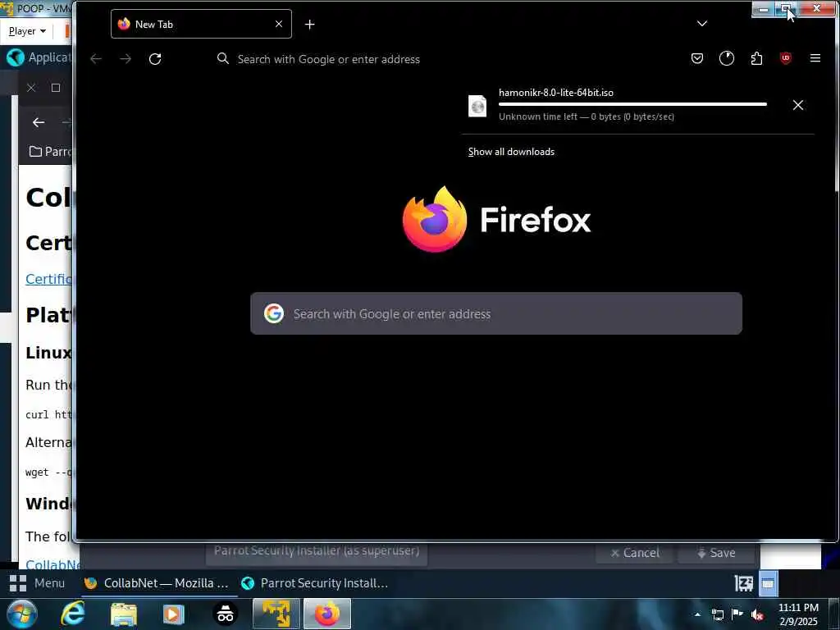
Task: Launch Internet Explorer from taskbar
Action: [73, 614]
